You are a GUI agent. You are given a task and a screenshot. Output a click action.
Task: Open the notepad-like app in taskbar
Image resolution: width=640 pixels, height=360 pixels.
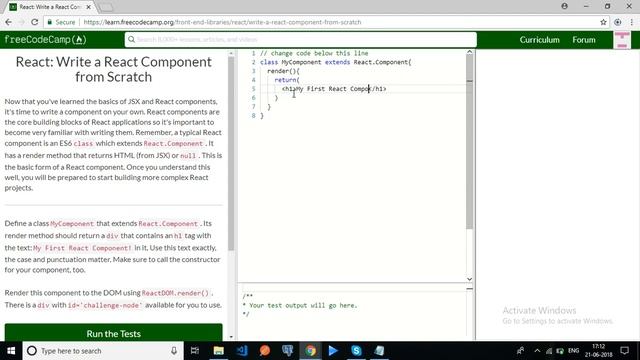click(379, 351)
